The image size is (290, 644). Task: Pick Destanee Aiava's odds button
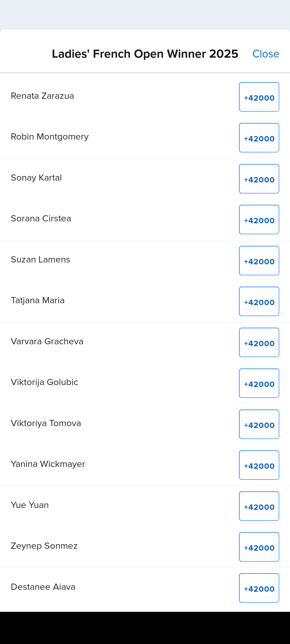coord(259,588)
